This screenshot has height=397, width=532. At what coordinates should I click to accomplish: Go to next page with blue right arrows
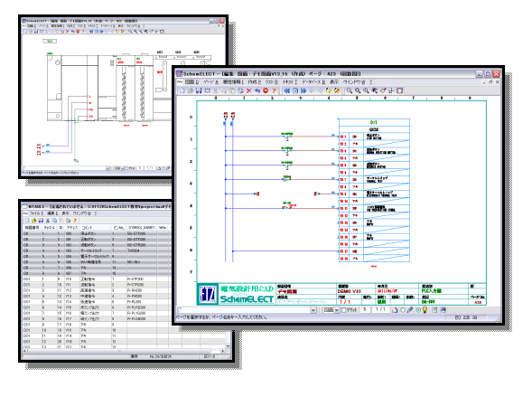[x=303, y=90]
